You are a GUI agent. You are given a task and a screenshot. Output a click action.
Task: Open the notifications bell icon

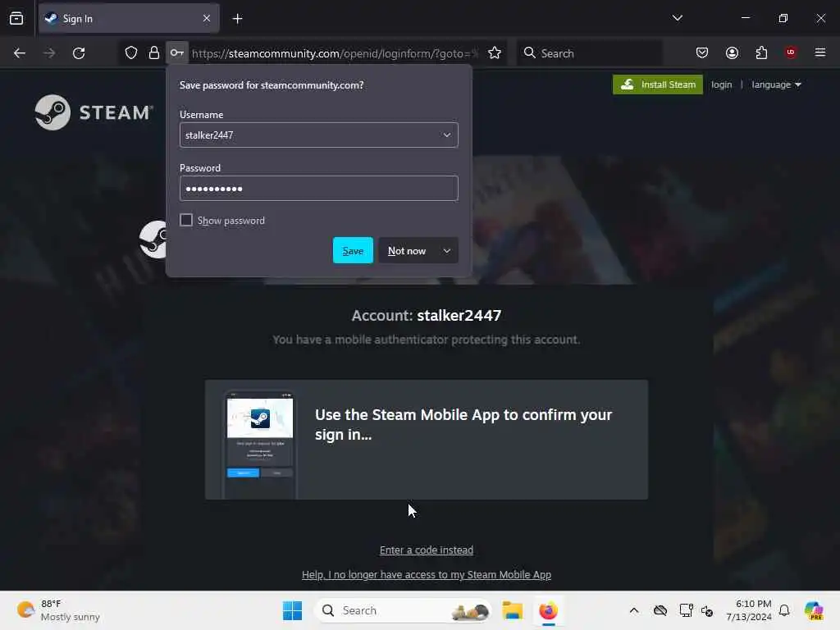784,610
